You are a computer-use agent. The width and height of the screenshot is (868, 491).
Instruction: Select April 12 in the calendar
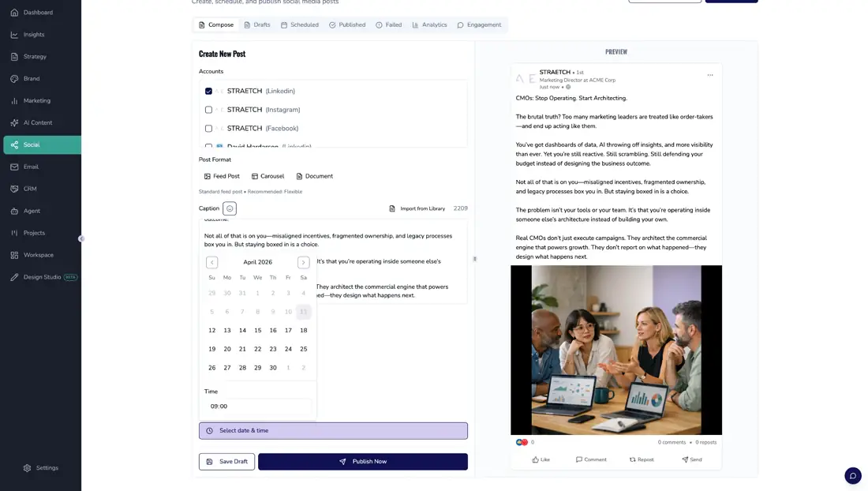212,331
